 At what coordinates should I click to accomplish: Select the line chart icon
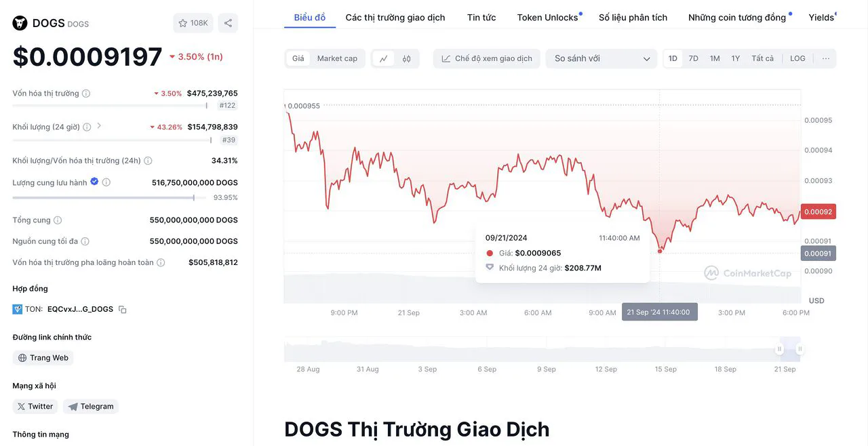tap(383, 59)
